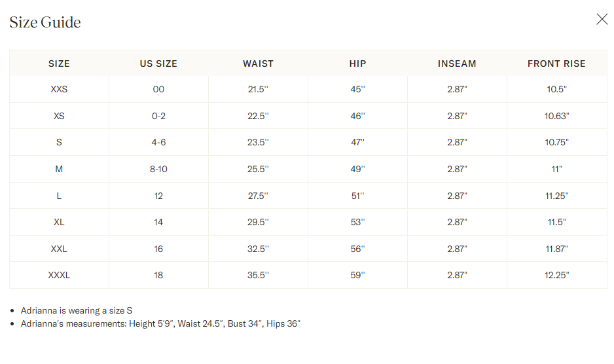This screenshot has height=364, width=614.
Task: Click the US SIZE column header
Action: click(158, 64)
